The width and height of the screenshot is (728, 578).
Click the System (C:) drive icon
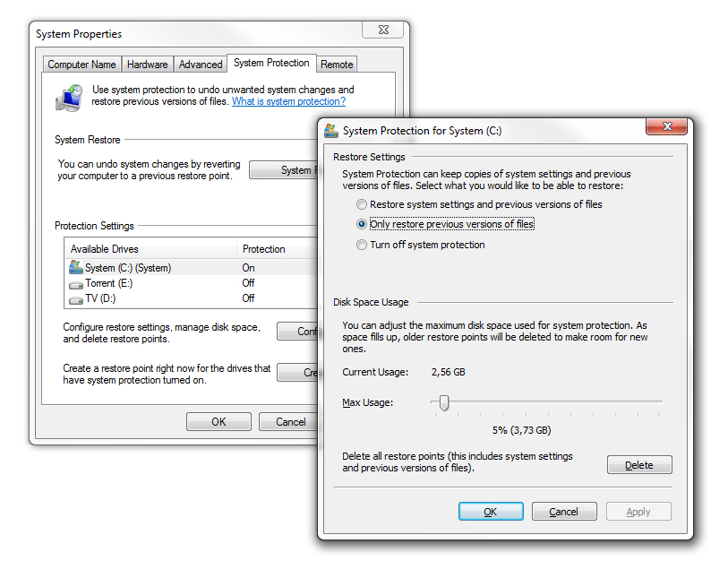point(75,267)
